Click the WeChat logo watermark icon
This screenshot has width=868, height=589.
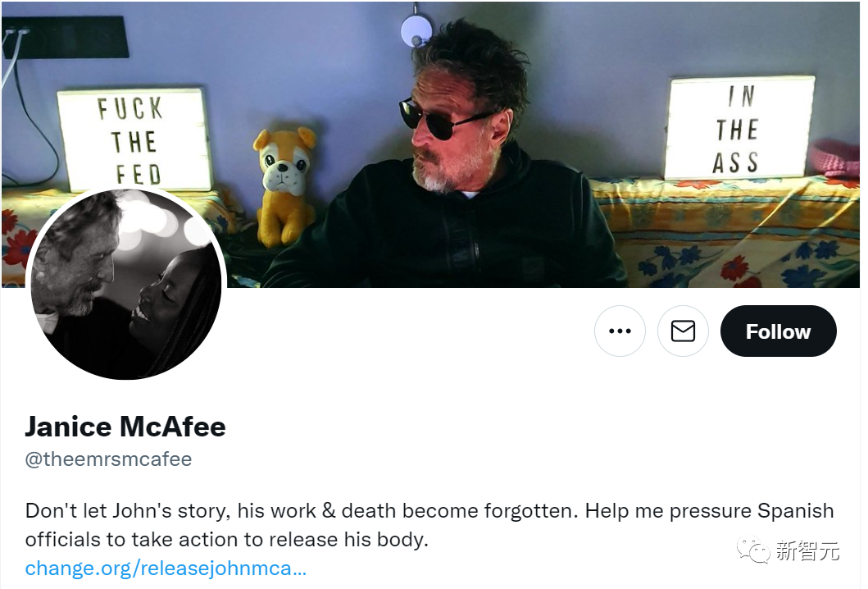[x=753, y=549]
